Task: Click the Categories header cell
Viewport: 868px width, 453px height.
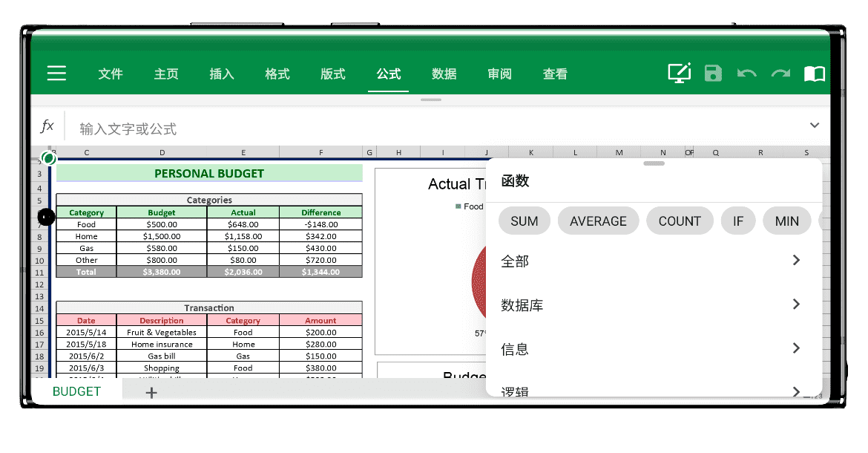Action: click(x=209, y=200)
